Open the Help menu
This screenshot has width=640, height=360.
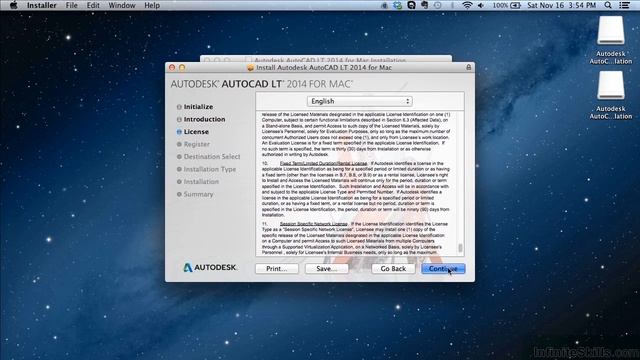152,5
